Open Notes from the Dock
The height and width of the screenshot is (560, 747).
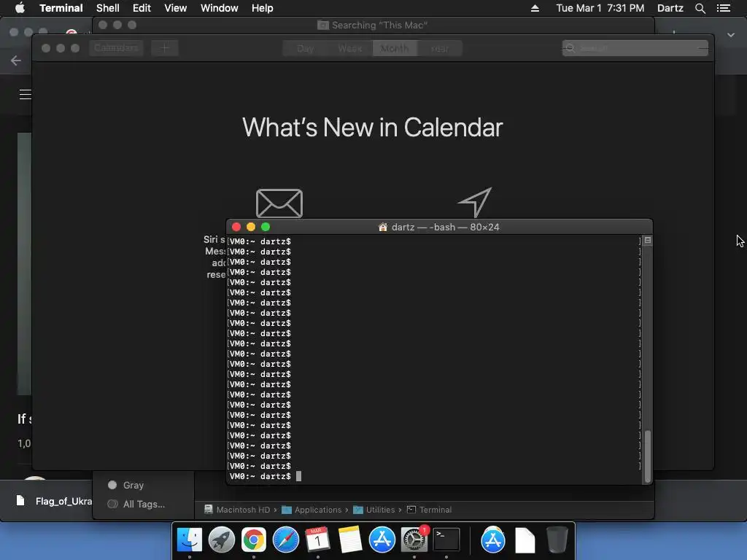pos(349,540)
